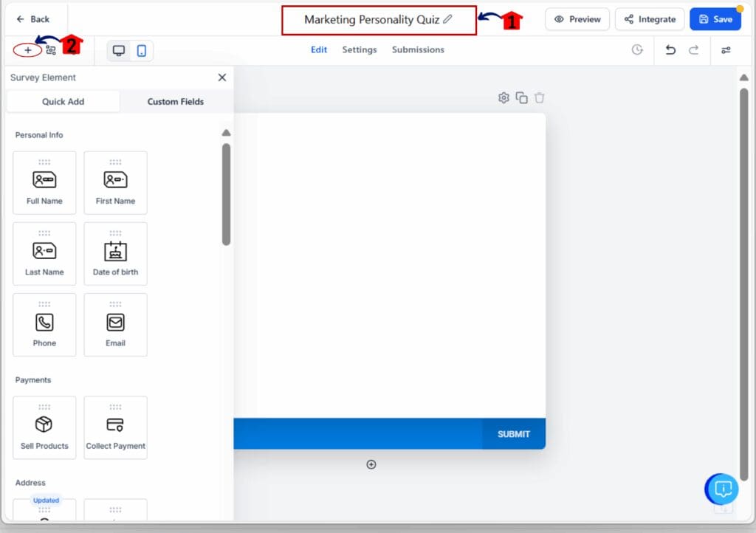Select the Email field element

[116, 325]
